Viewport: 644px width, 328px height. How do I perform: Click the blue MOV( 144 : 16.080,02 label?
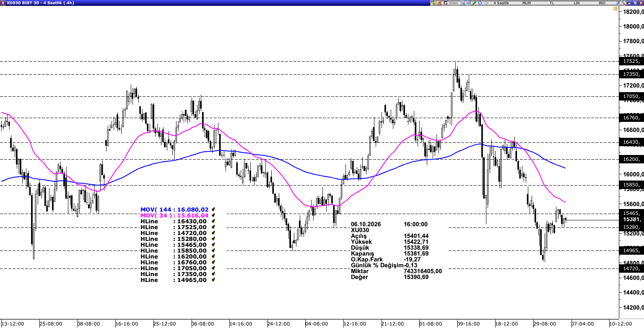tap(174, 209)
